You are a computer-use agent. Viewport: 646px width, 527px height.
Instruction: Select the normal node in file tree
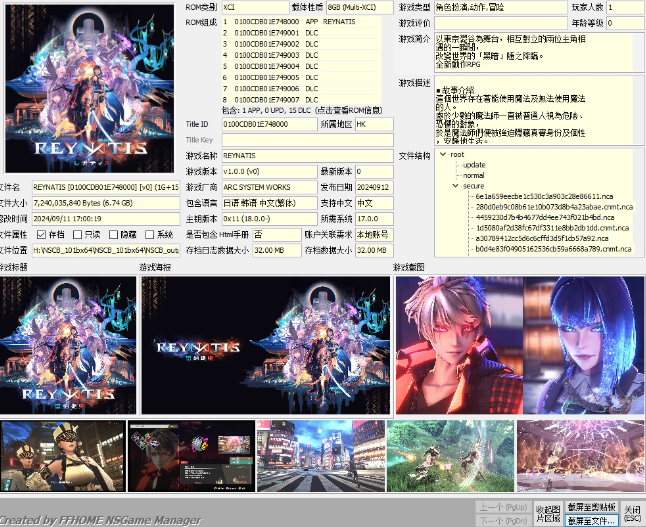point(474,176)
